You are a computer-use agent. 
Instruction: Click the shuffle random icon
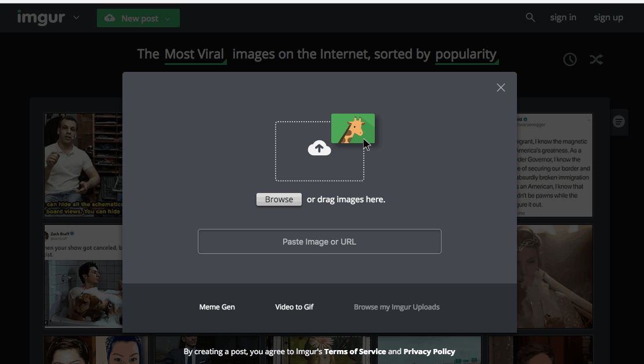pyautogui.click(x=596, y=60)
